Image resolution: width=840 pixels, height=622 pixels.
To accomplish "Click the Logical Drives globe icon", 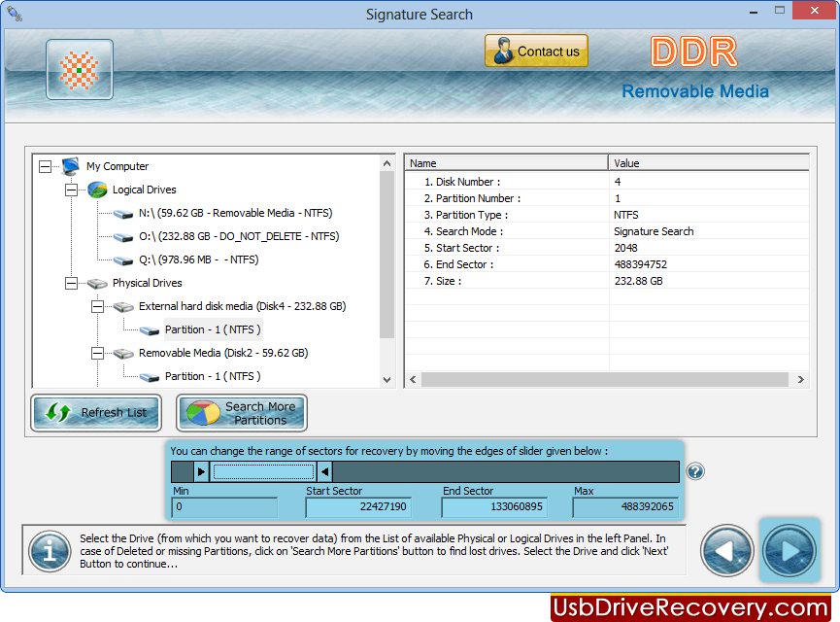I will (97, 190).
